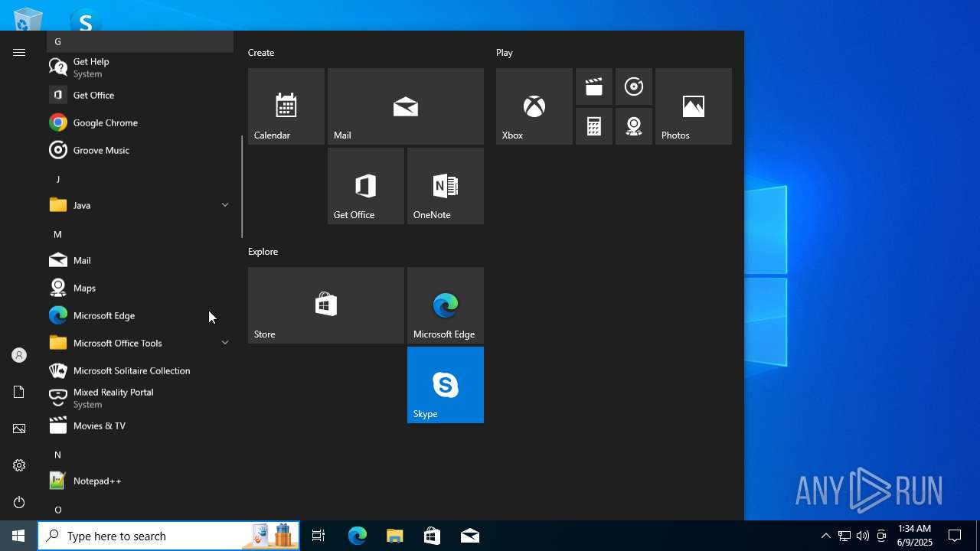Launch the Skype tile
Image resolution: width=980 pixels, height=551 pixels.
pyautogui.click(x=446, y=385)
